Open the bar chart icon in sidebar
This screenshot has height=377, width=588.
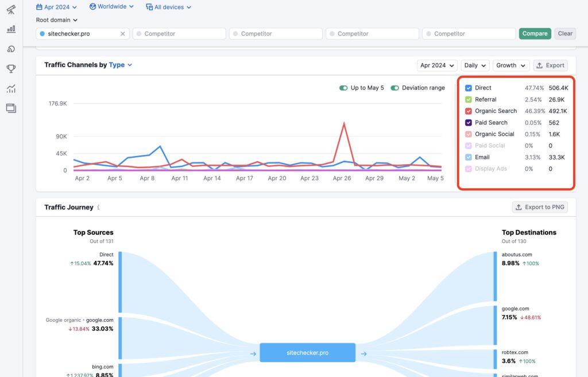point(11,29)
